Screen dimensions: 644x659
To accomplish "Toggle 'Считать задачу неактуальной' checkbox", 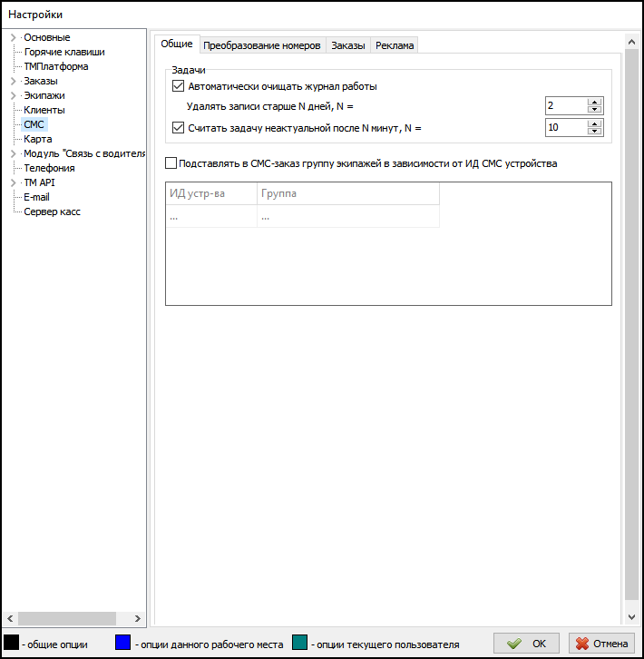I will coord(178,128).
